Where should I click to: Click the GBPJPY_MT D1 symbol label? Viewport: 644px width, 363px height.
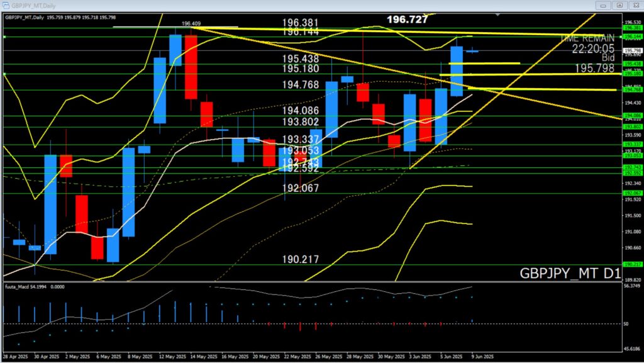pyautogui.click(x=570, y=274)
